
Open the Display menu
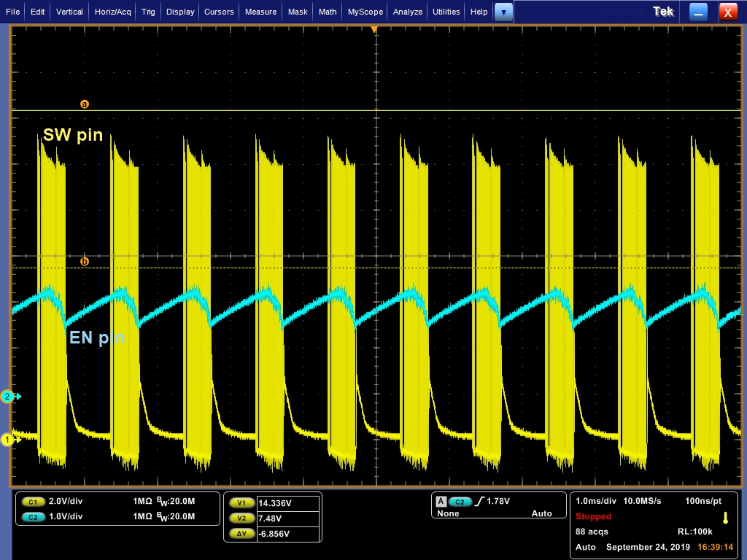pyautogui.click(x=180, y=12)
